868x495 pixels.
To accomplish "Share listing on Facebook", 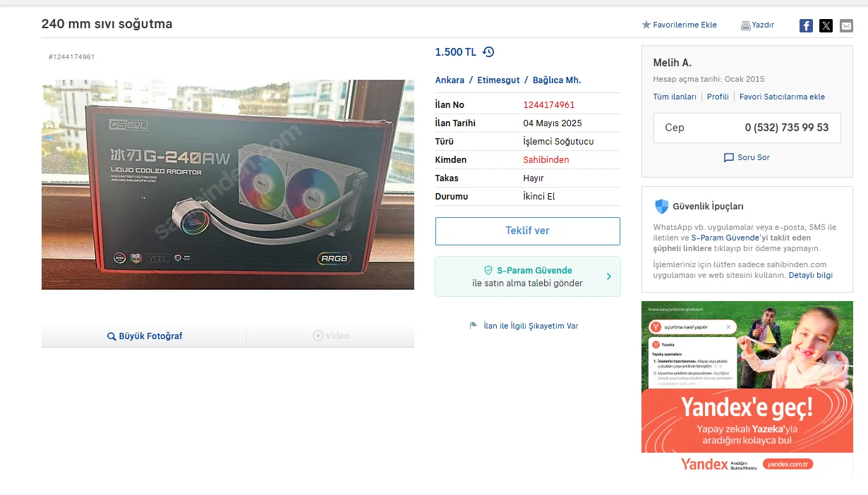I will (806, 26).
